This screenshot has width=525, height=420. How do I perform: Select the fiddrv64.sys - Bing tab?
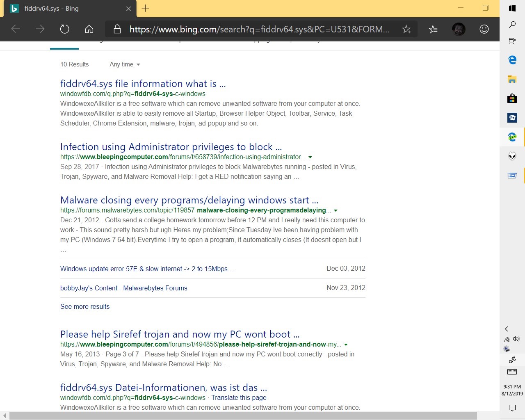70,9
